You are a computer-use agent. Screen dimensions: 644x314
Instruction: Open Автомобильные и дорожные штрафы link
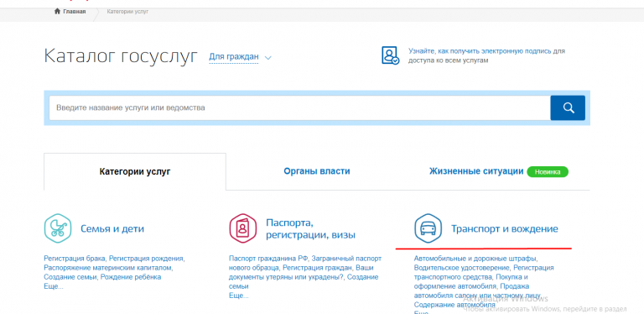[x=475, y=259]
